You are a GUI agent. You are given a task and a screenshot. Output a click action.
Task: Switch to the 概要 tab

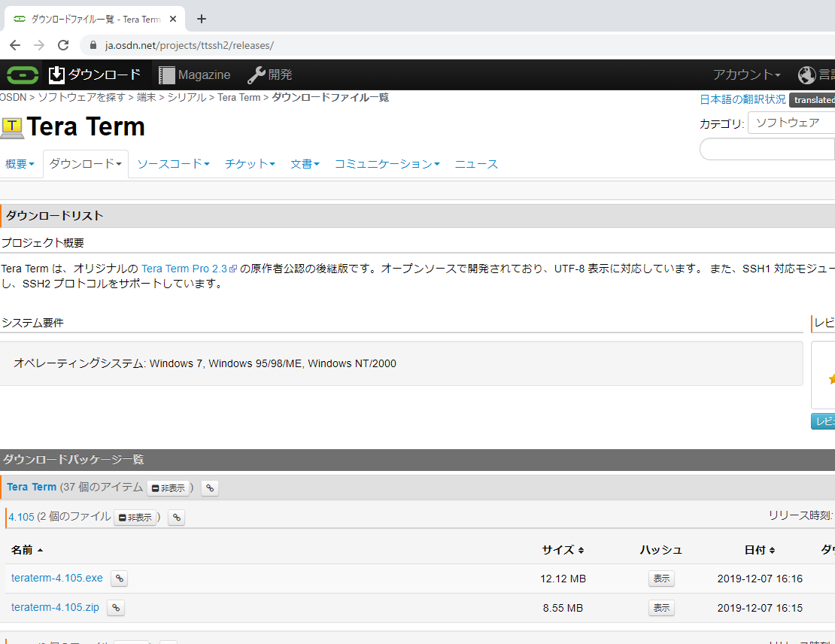(19, 163)
